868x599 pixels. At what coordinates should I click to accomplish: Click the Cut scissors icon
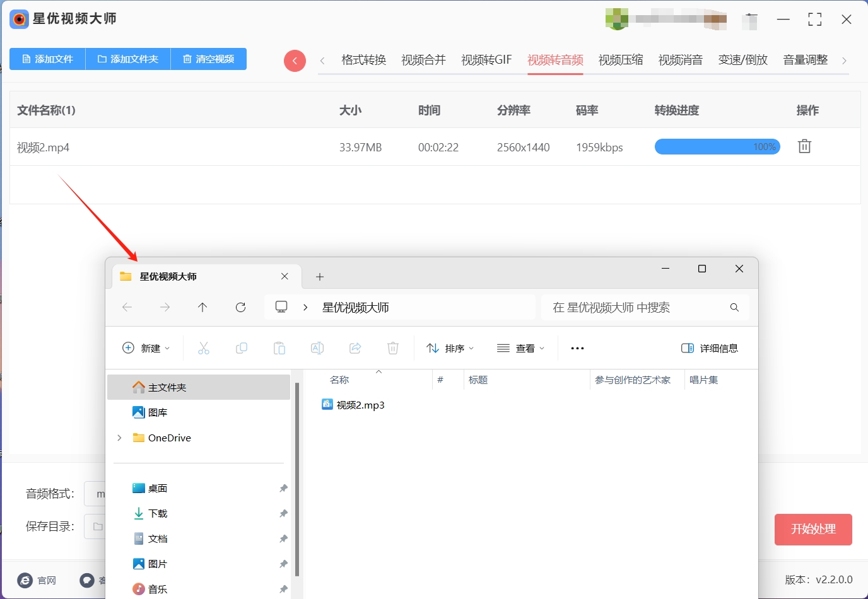(x=204, y=348)
